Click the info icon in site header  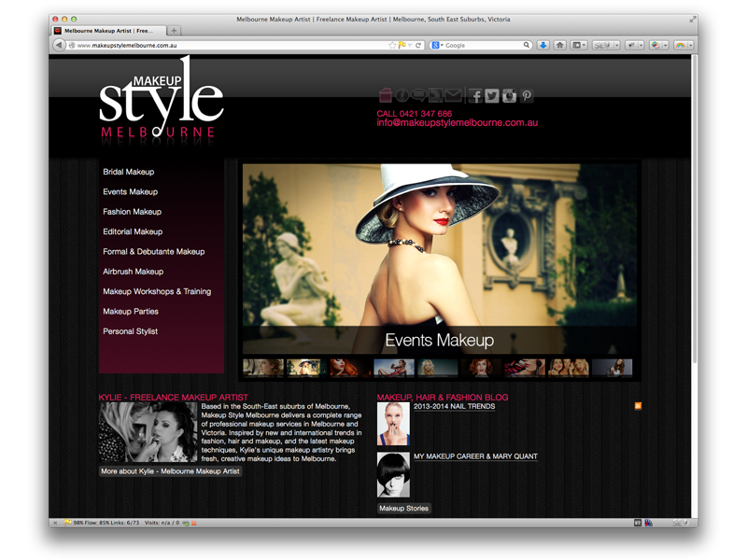point(402,96)
